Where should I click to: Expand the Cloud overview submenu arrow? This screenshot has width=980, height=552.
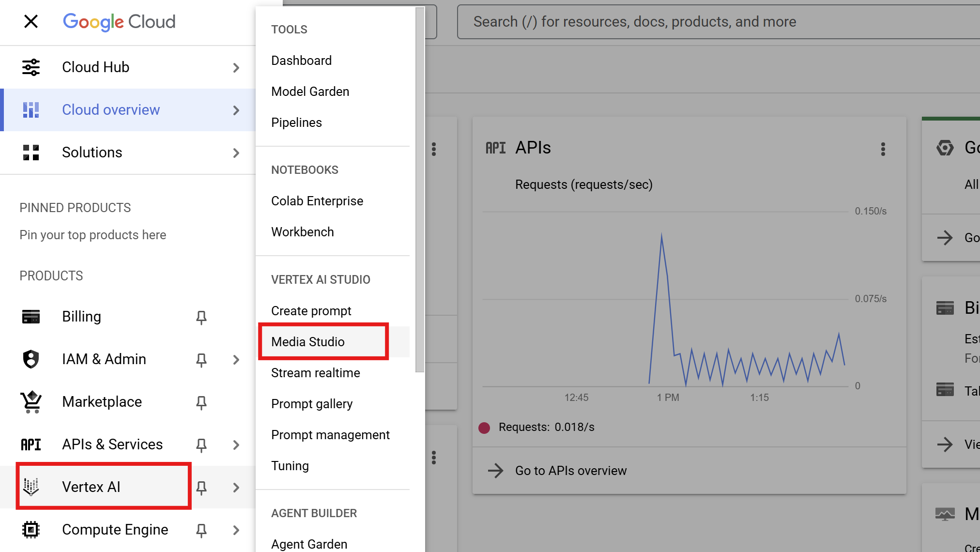coord(236,110)
